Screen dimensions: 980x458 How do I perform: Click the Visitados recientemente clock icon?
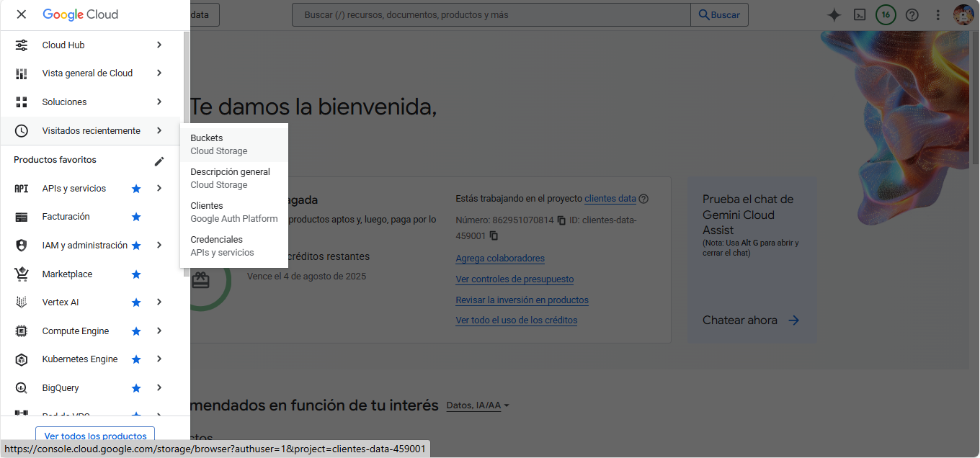(22, 131)
